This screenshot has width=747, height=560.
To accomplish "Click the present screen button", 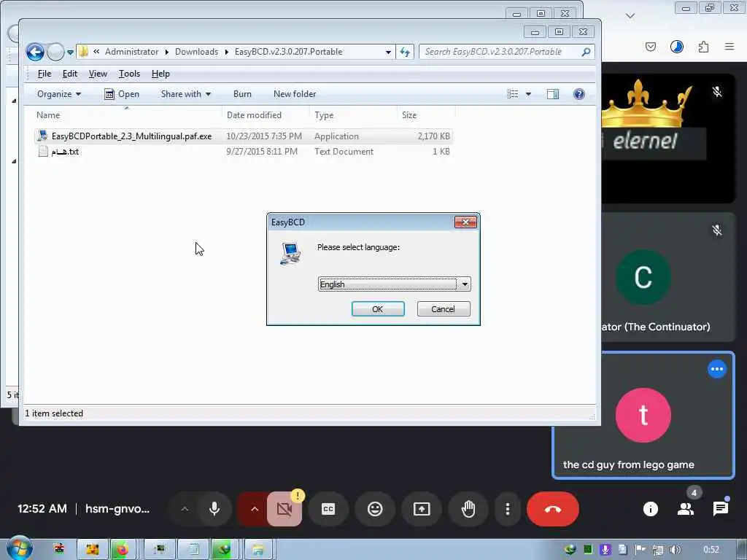I will point(422,509).
